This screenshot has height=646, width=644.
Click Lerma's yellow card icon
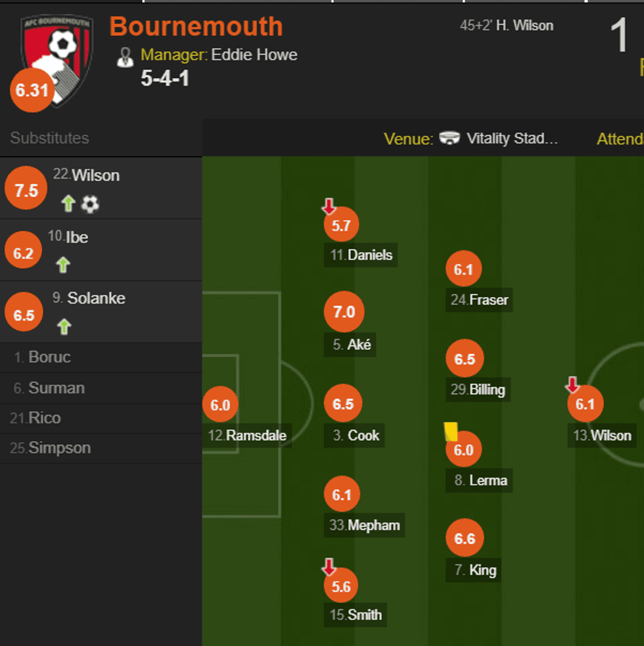point(451,431)
